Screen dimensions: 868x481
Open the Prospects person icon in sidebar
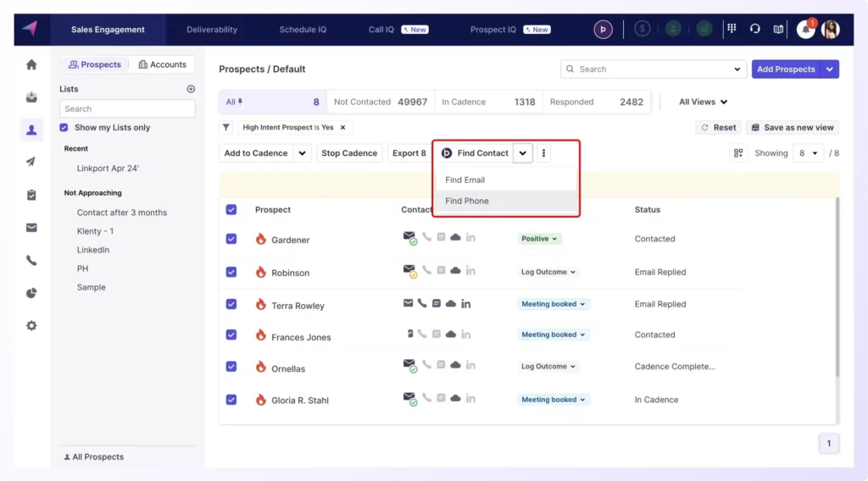click(x=31, y=130)
